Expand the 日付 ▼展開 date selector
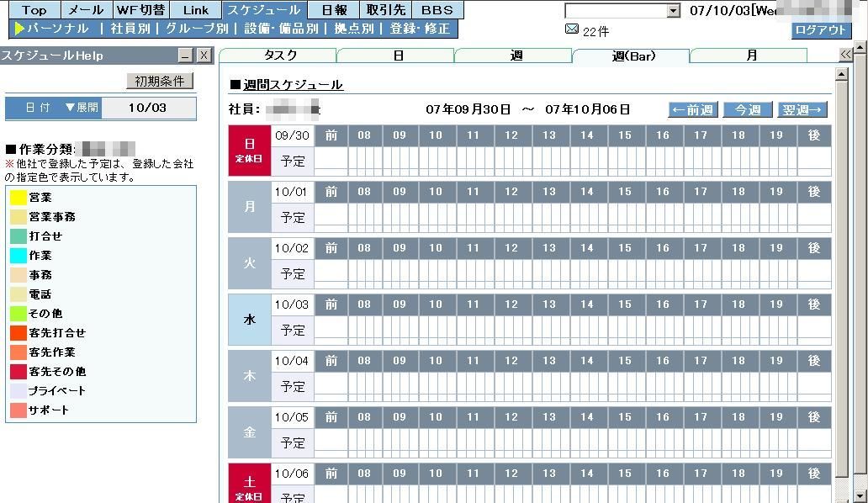Viewport: 868px width, 503px height. [x=54, y=108]
